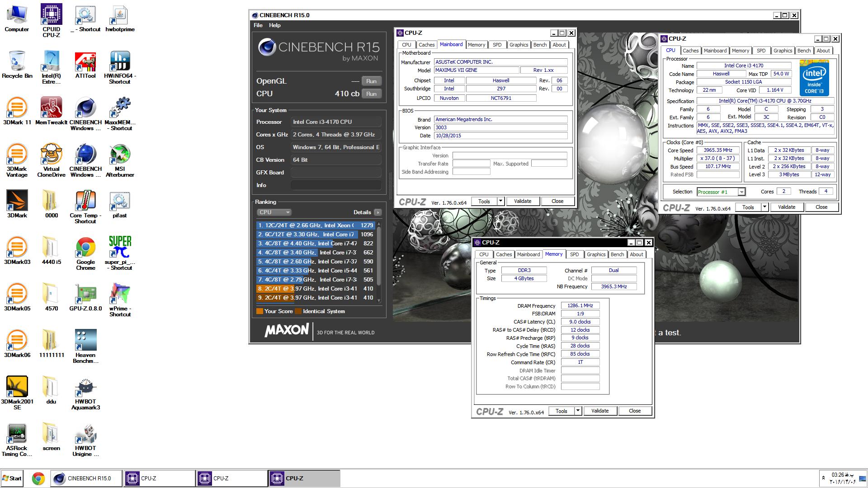Viewport: 868px width, 488px height.
Task: Open the HWiNFO64 shortcut icon
Action: click(x=120, y=67)
